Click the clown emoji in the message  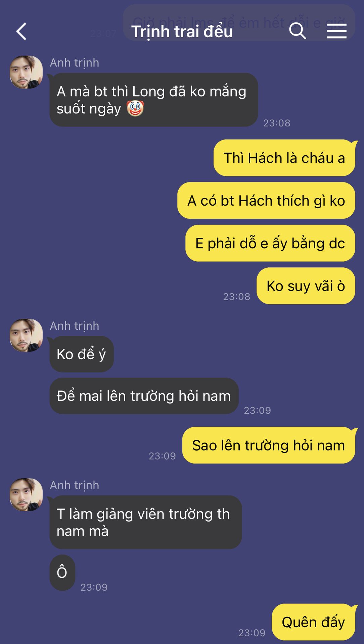pyautogui.click(x=135, y=109)
